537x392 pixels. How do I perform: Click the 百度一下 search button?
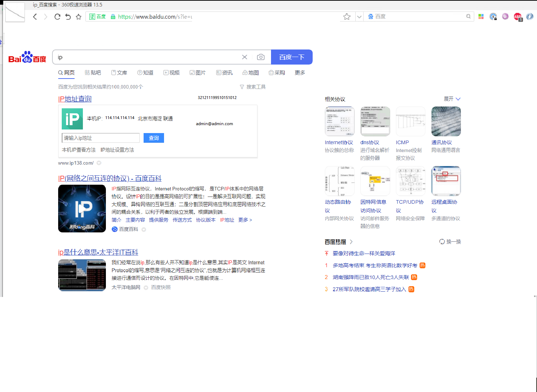click(x=292, y=57)
